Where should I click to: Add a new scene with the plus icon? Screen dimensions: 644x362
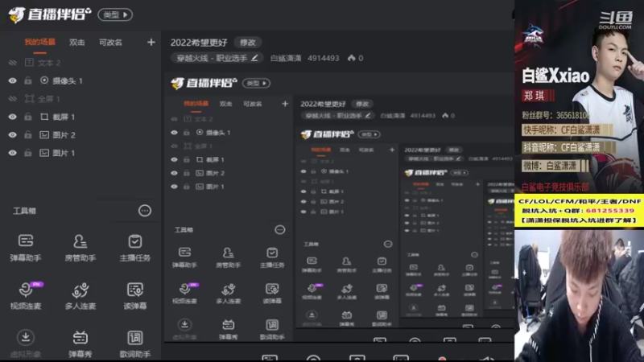pyautogui.click(x=151, y=43)
